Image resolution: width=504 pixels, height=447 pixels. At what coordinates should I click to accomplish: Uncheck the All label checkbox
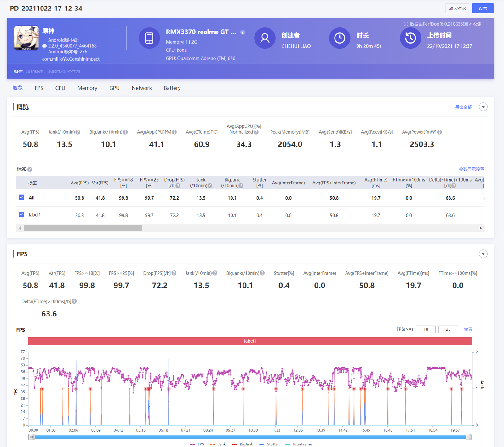click(22, 197)
